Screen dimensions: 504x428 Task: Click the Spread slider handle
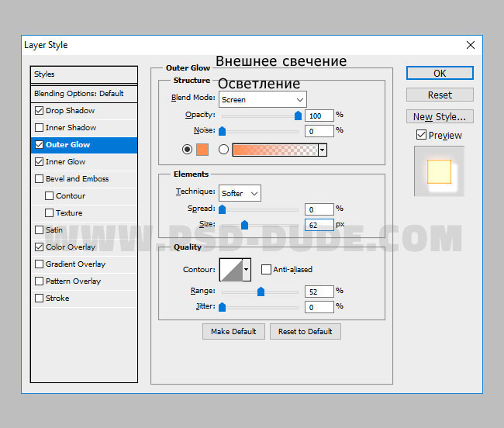pos(222,209)
